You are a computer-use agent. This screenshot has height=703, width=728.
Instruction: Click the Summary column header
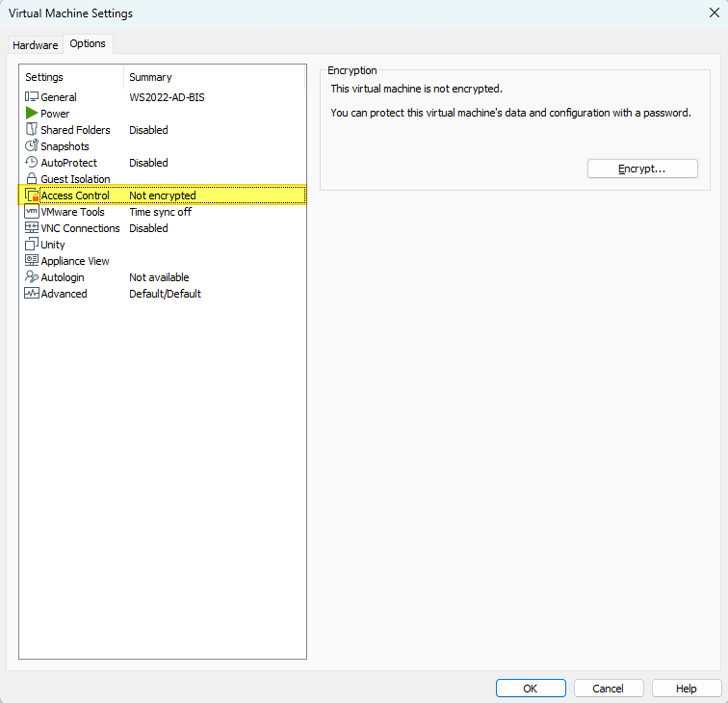(150, 77)
